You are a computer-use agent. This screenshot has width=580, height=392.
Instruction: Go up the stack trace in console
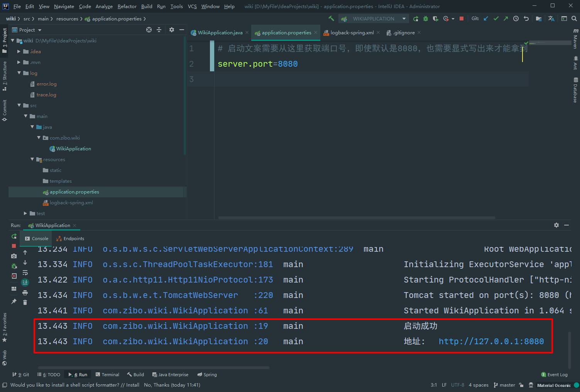25,252
